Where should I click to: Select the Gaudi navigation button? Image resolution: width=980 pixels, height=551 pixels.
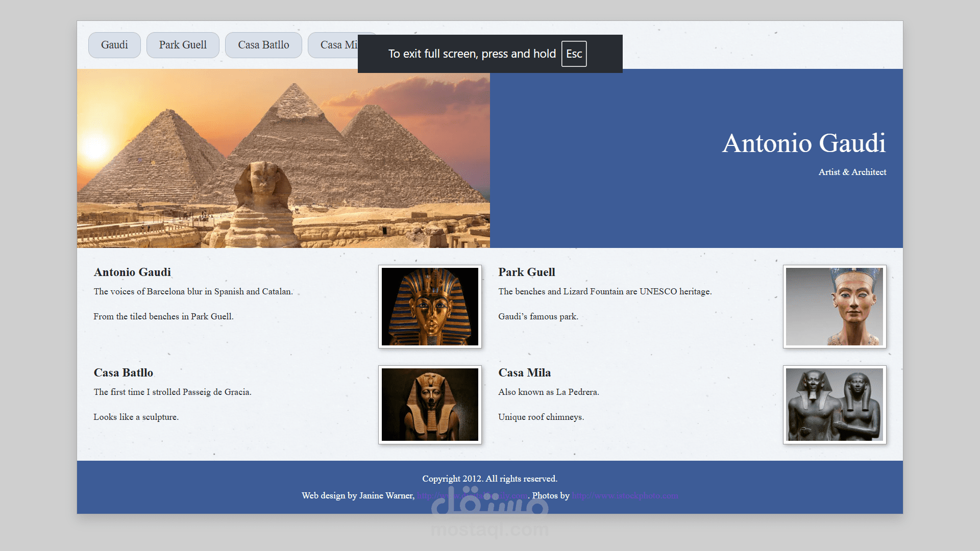(x=114, y=45)
